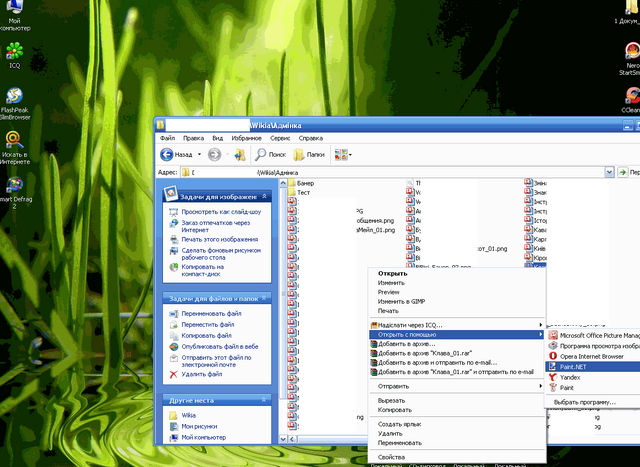The height and width of the screenshot is (467, 640).
Task: Click the views toolbar icon
Action: pos(340,155)
